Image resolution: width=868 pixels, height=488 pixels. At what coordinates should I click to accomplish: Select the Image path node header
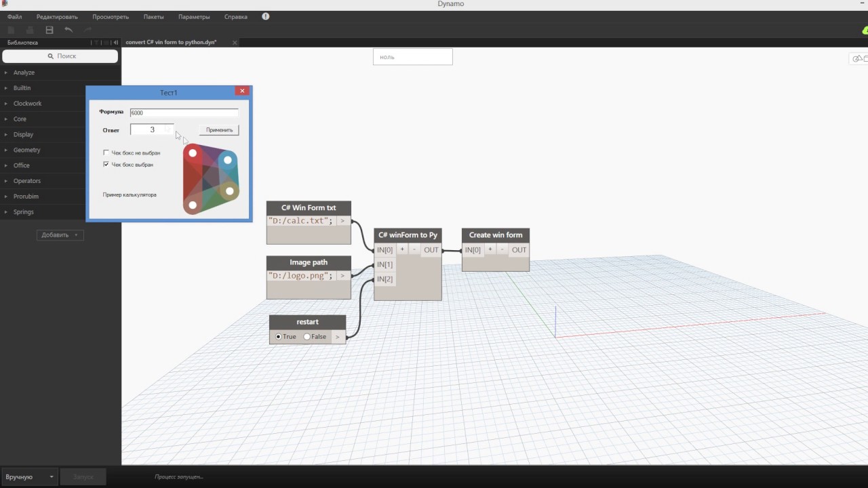309,262
